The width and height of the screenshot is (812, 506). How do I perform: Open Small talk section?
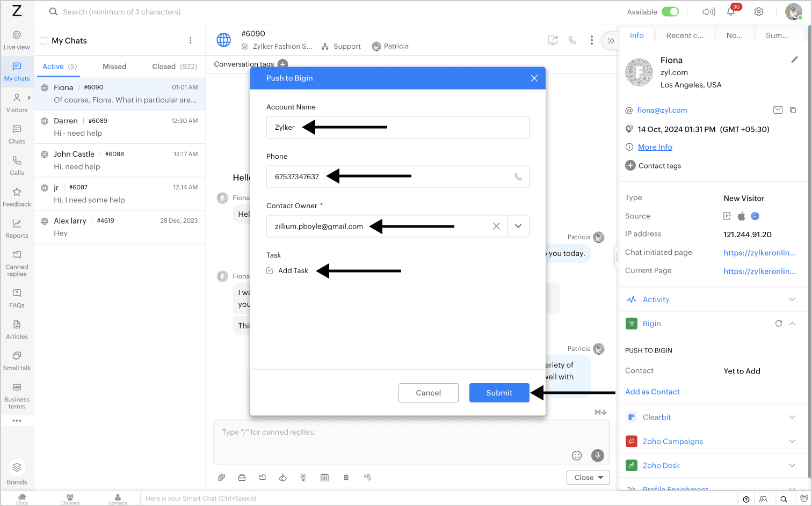(17, 361)
